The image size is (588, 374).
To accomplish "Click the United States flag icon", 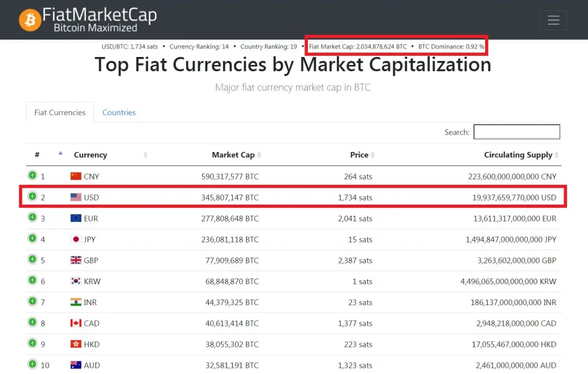I will pos(76,197).
